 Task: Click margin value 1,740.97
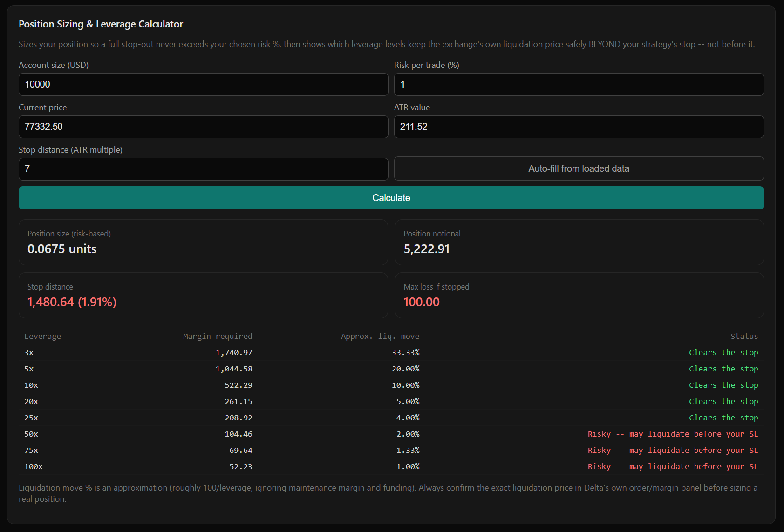tap(234, 352)
